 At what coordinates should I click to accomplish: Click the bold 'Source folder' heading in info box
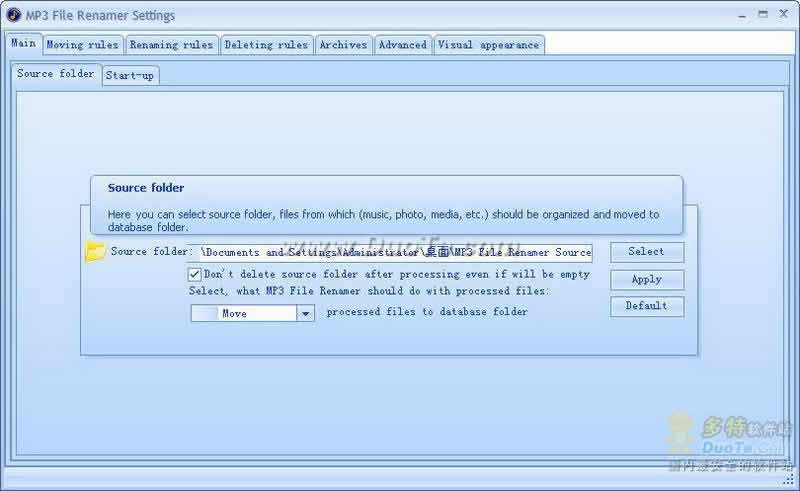tap(146, 188)
